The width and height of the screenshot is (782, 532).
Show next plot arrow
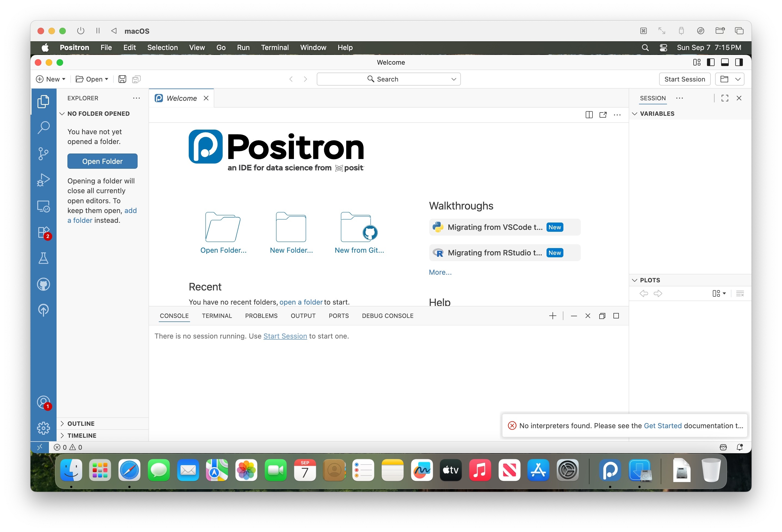pyautogui.click(x=658, y=293)
